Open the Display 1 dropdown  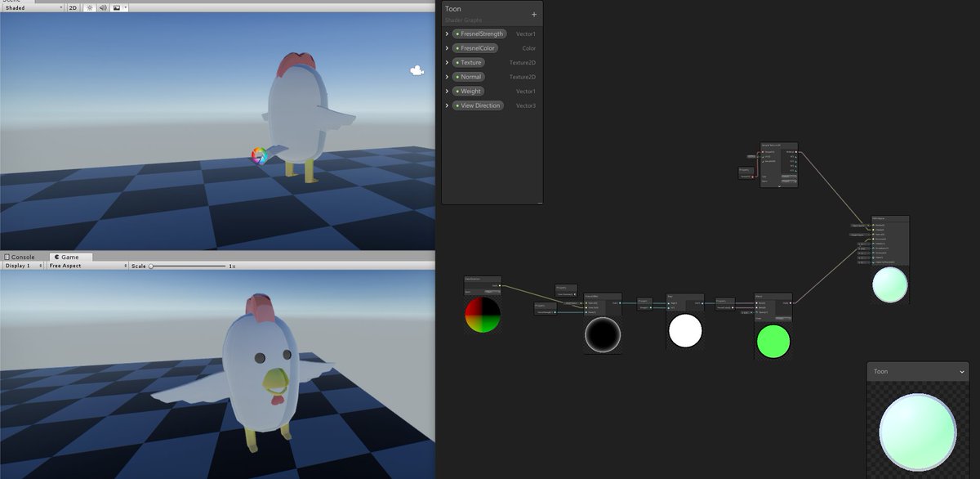click(23, 266)
